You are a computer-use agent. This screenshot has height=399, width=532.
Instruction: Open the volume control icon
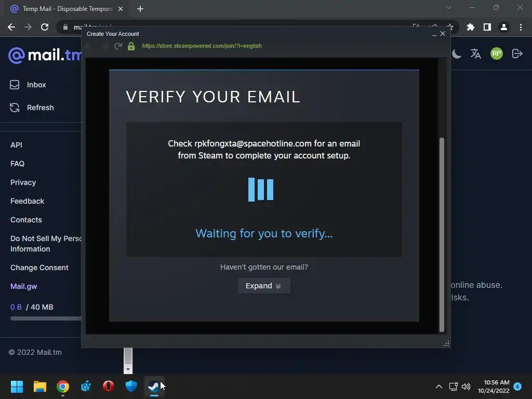pos(466,387)
